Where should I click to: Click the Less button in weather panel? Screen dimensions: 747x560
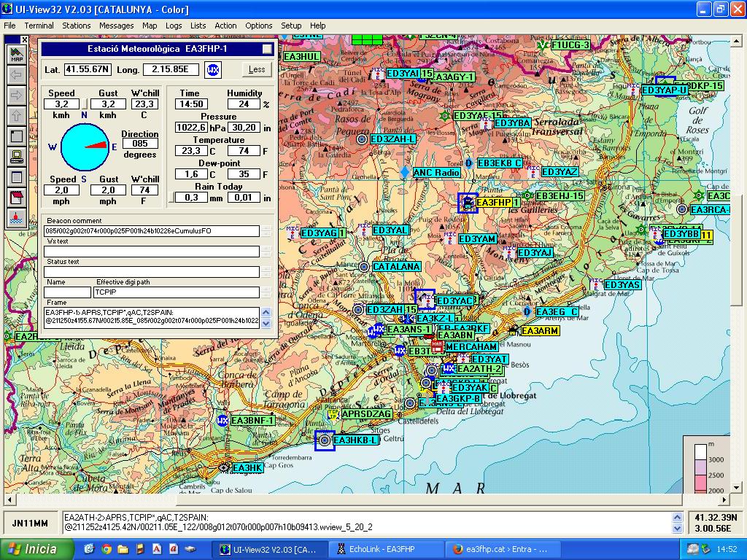[257, 69]
